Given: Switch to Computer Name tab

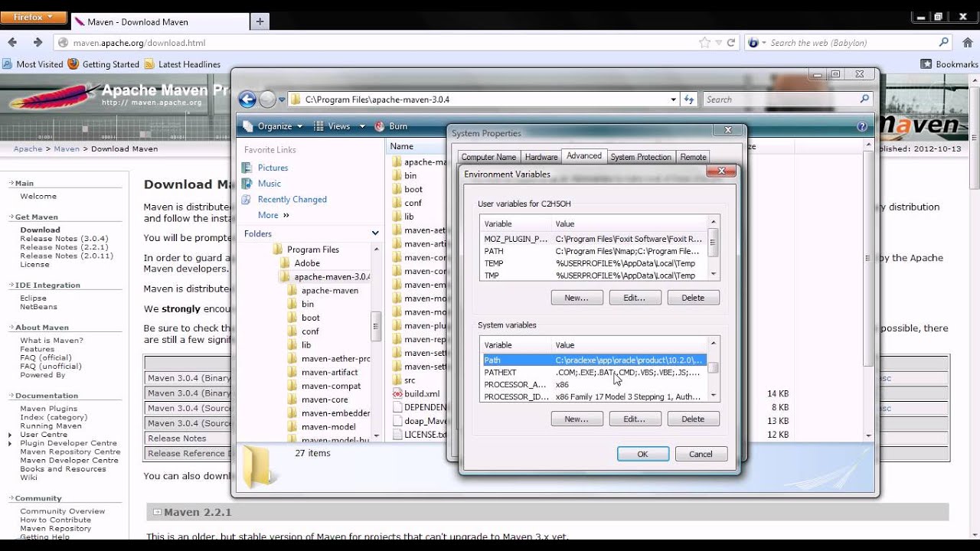Looking at the screenshot, I should point(488,157).
